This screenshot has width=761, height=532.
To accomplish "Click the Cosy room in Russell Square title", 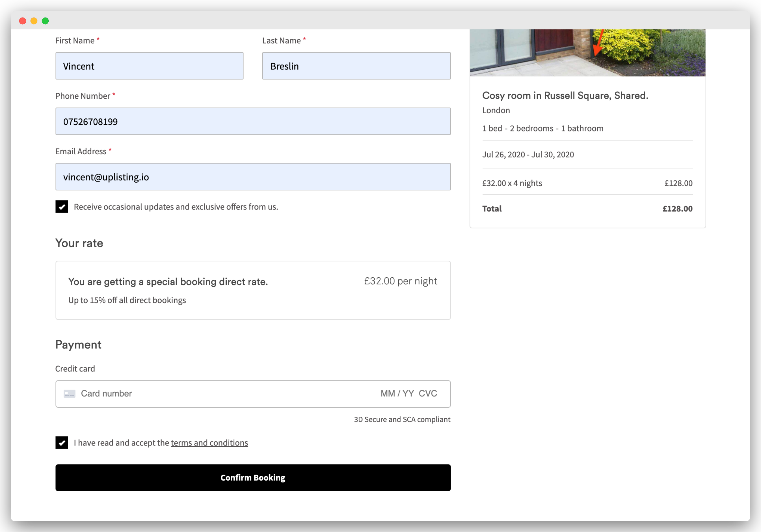I will coord(565,96).
